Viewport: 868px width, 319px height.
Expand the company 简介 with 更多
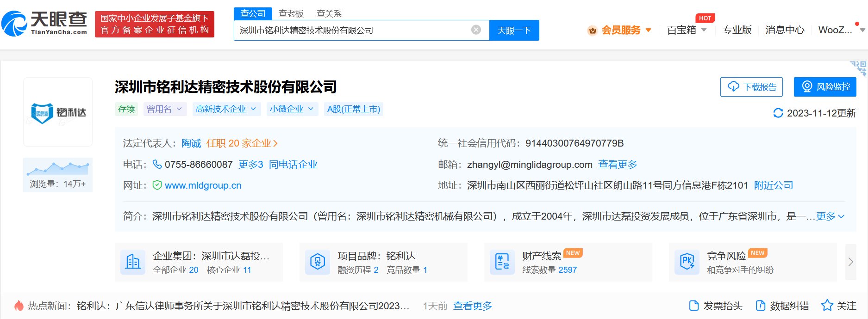click(x=831, y=216)
